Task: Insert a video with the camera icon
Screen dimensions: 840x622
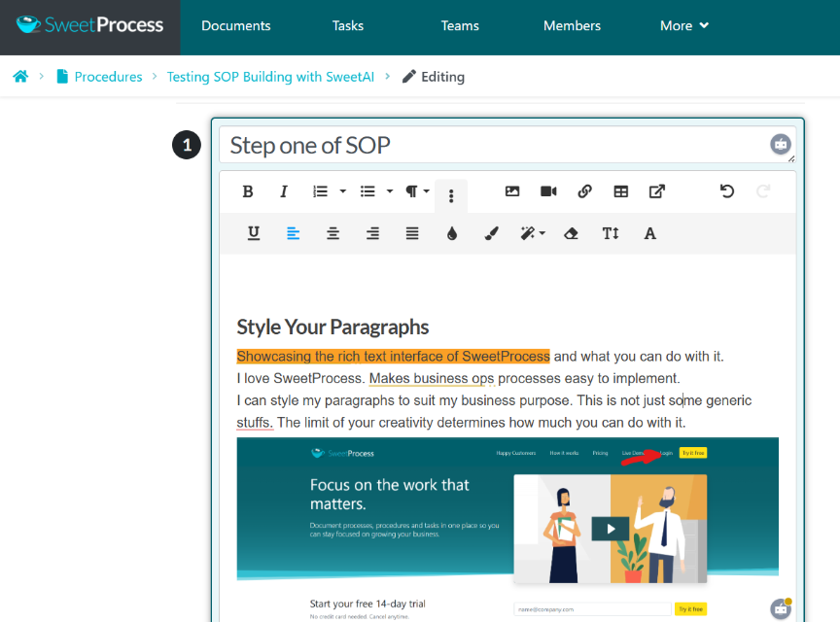Action: point(548,191)
